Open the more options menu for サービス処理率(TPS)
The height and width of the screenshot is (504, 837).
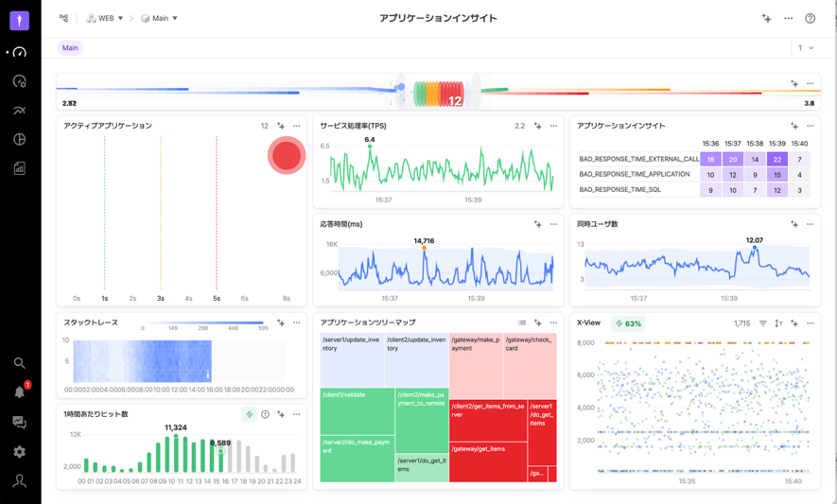click(x=553, y=126)
